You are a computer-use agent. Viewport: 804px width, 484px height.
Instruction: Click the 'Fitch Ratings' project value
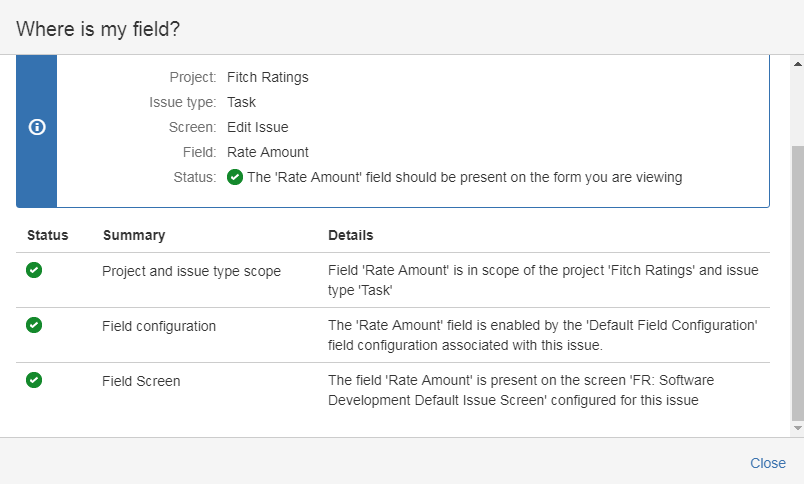pyautogui.click(x=267, y=77)
